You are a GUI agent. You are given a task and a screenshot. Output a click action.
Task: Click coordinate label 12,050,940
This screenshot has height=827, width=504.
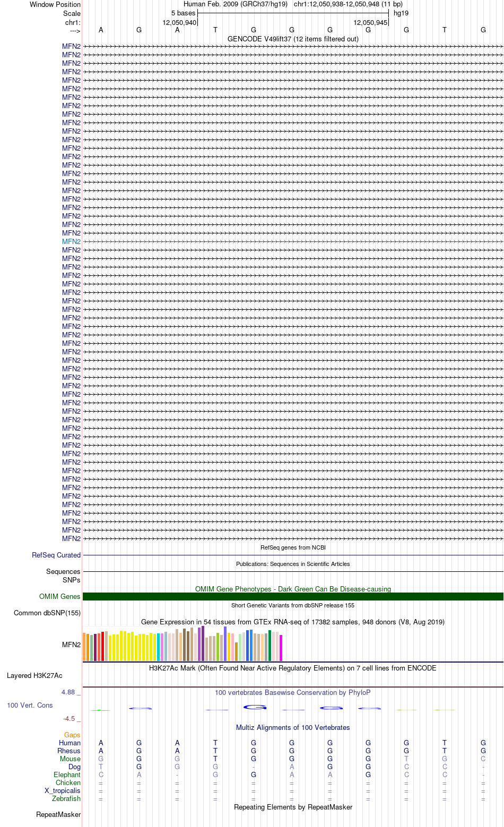(179, 22)
